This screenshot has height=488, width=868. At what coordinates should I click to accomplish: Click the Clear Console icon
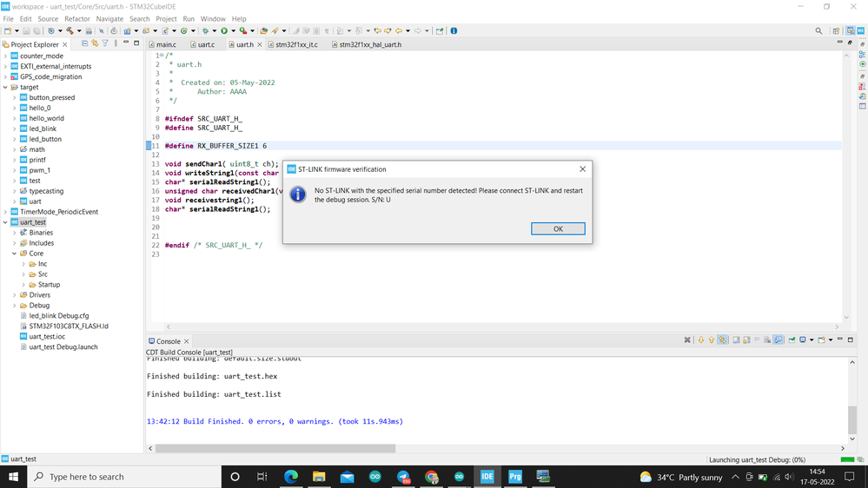[766, 340]
